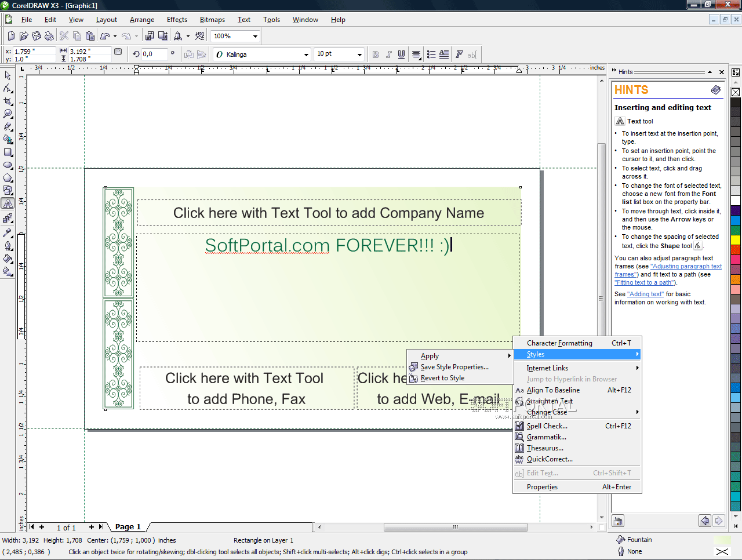The image size is (742, 560).
Task: Toggle the No Color X swatch
Action: coord(736,92)
